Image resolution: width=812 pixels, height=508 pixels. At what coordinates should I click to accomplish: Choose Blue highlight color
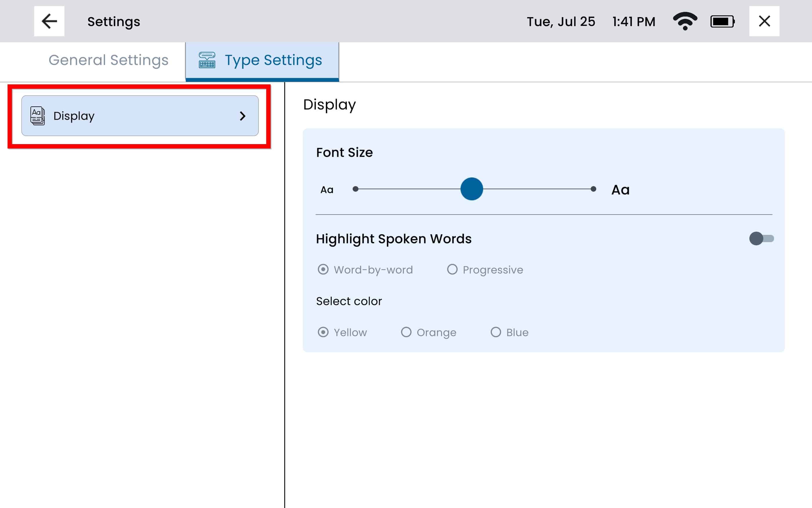click(496, 332)
